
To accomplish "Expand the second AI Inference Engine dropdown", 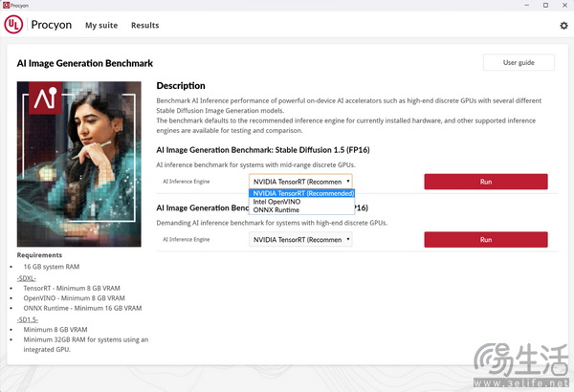I will (x=300, y=239).
